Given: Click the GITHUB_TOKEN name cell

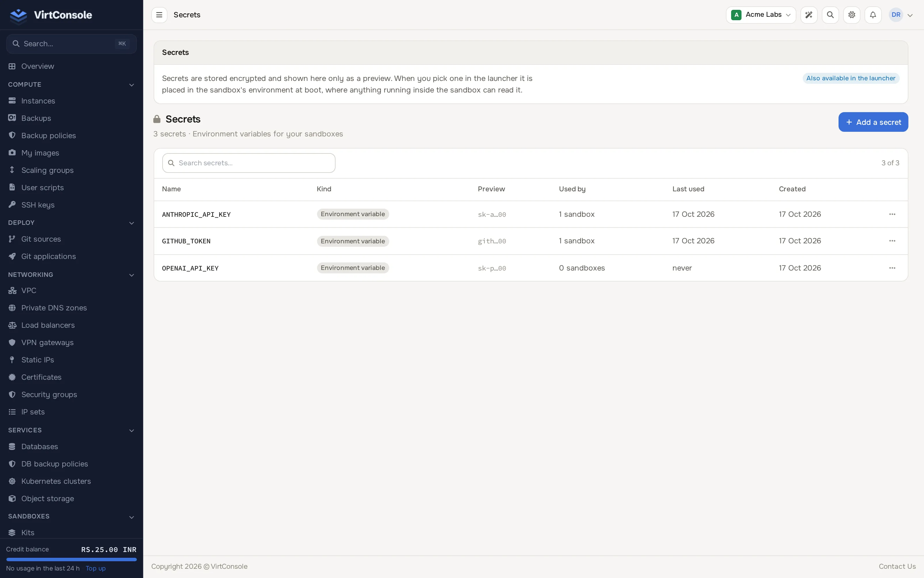Looking at the screenshot, I should [186, 241].
